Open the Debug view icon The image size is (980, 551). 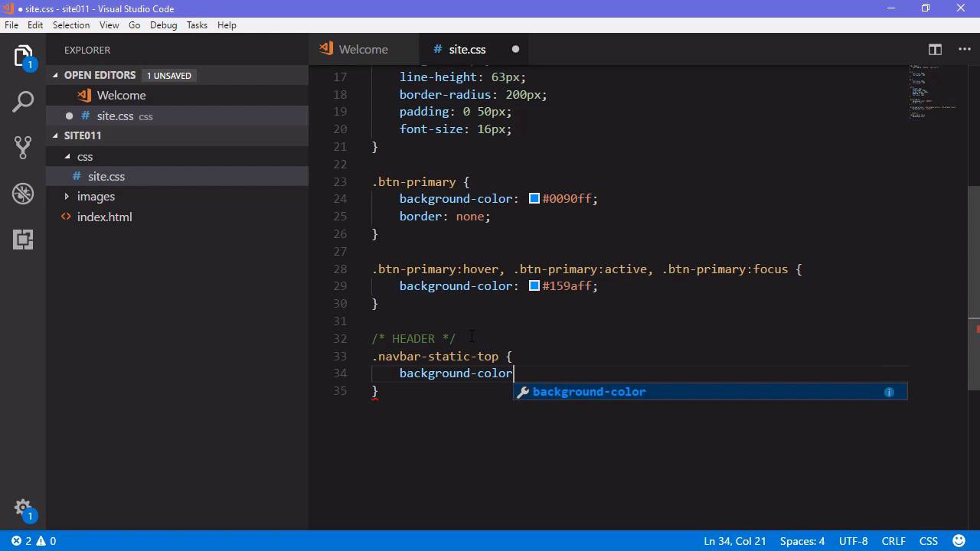click(x=23, y=193)
